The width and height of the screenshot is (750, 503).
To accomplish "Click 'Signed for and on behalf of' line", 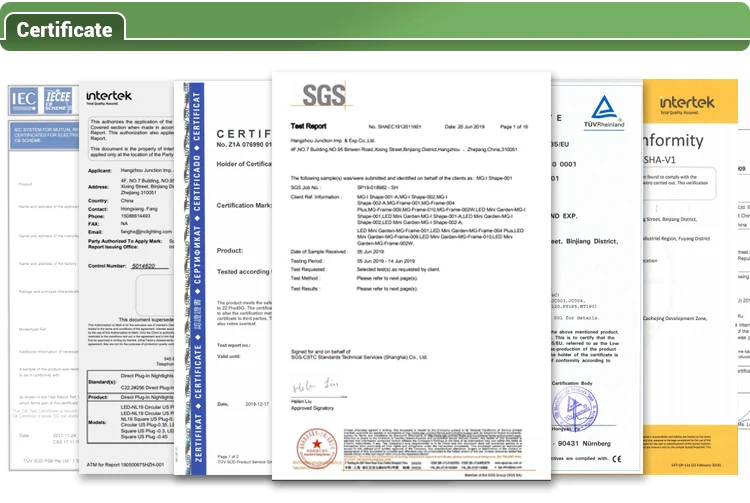I will [x=320, y=351].
